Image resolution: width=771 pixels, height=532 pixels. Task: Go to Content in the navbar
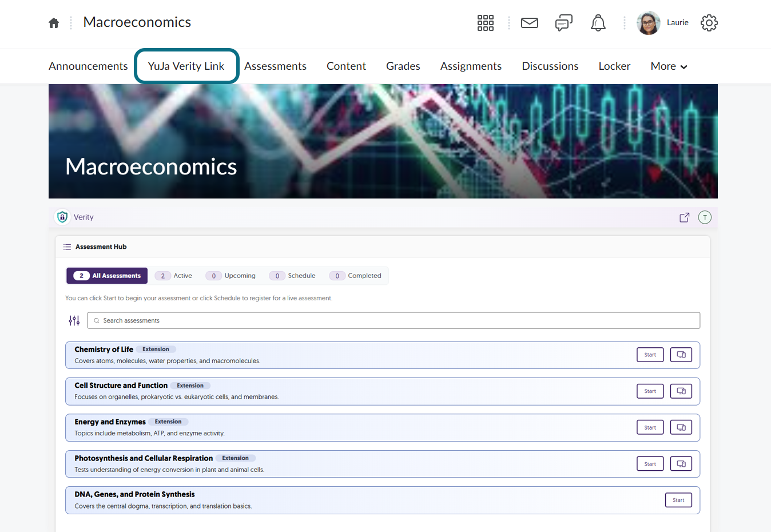pos(346,66)
